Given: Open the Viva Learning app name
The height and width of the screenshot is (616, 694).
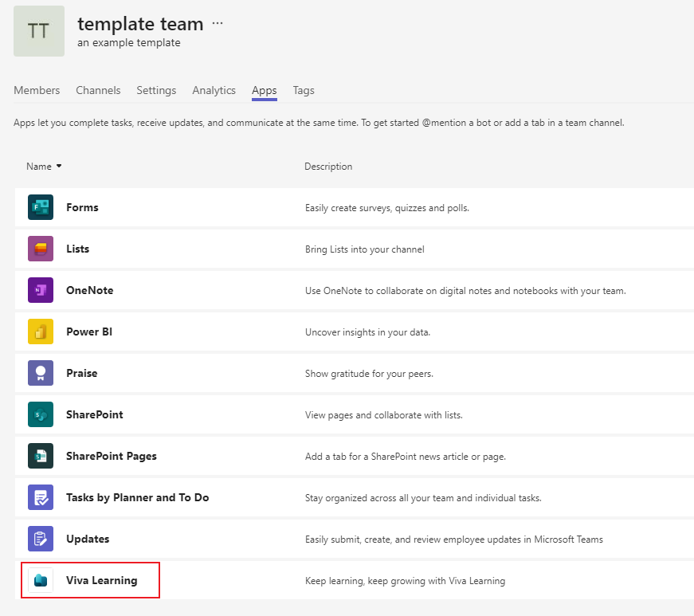Looking at the screenshot, I should tap(102, 580).
